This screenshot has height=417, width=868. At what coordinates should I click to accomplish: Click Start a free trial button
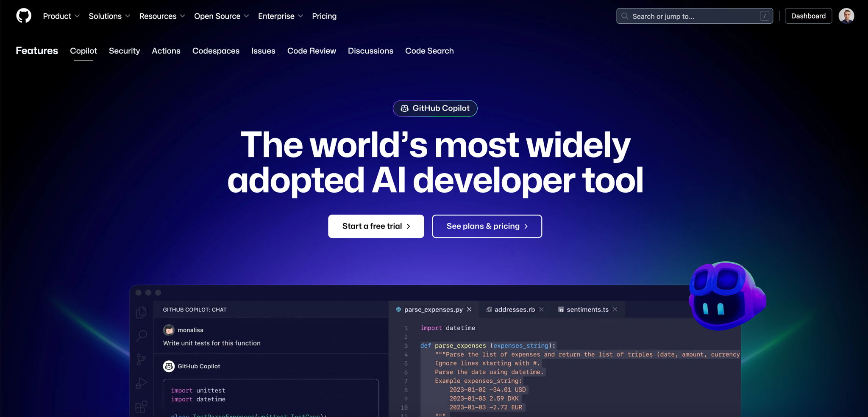pyautogui.click(x=376, y=226)
